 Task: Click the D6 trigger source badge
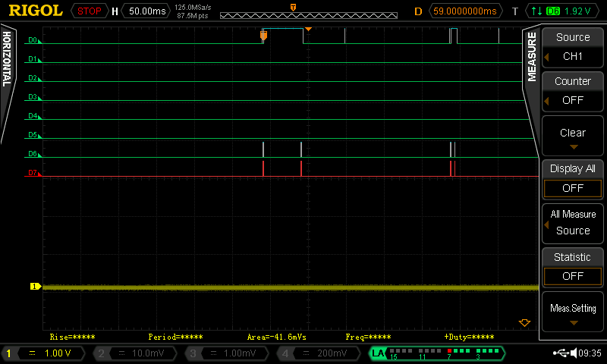click(x=553, y=11)
